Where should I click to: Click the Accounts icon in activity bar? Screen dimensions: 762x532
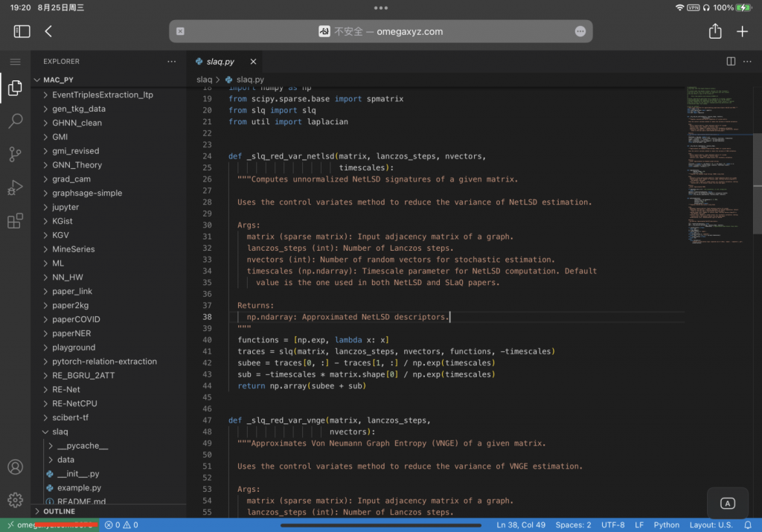[x=15, y=467]
